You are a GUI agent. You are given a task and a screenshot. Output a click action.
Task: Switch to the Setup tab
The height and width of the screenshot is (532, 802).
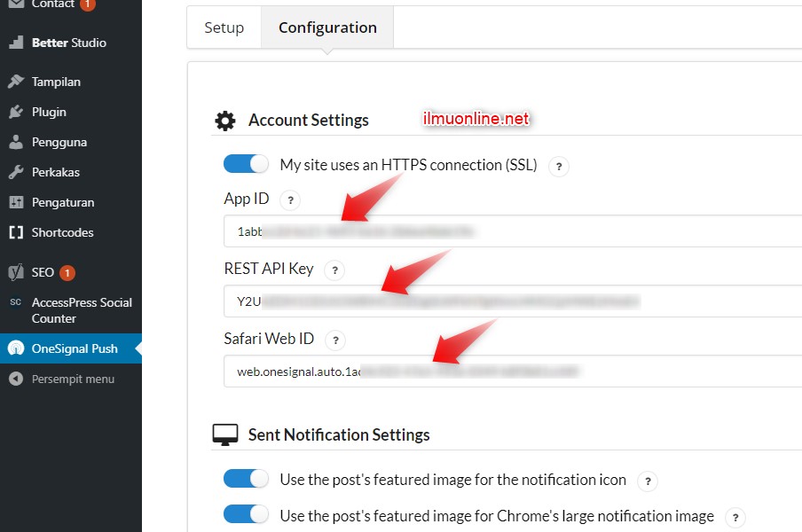coord(224,27)
